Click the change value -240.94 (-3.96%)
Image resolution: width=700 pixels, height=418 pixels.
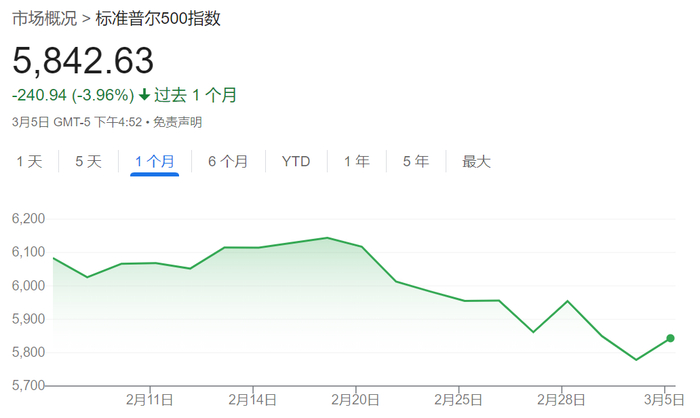(73, 95)
